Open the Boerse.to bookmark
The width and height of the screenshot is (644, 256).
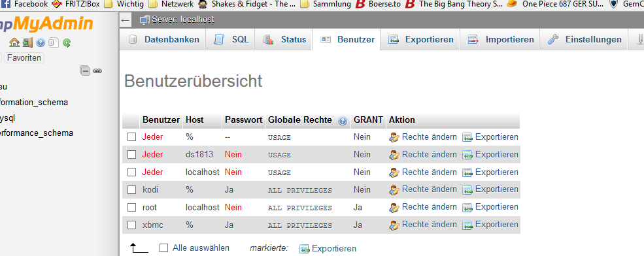click(378, 5)
